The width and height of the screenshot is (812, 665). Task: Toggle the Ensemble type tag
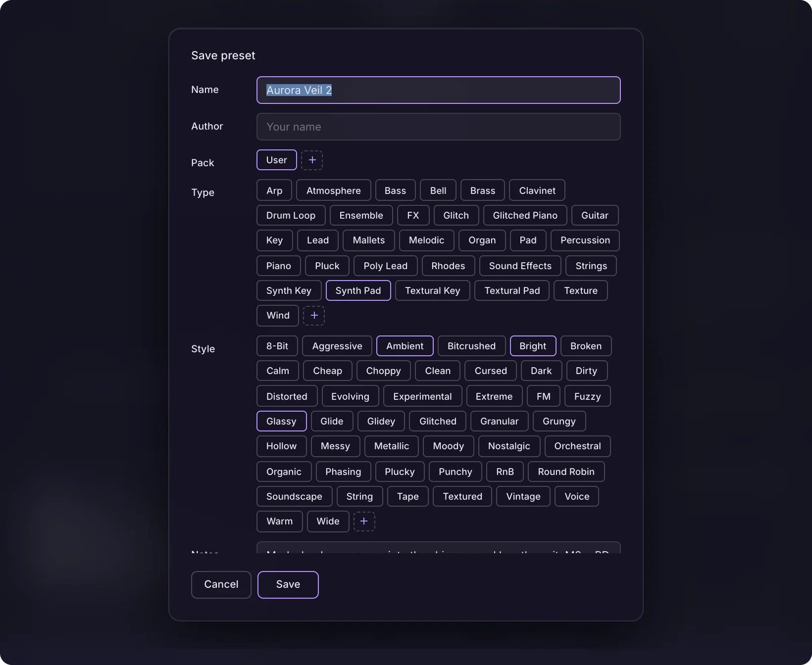click(361, 215)
